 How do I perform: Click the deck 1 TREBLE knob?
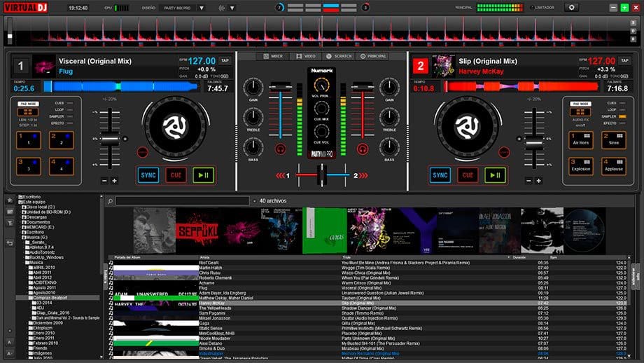tap(253, 117)
